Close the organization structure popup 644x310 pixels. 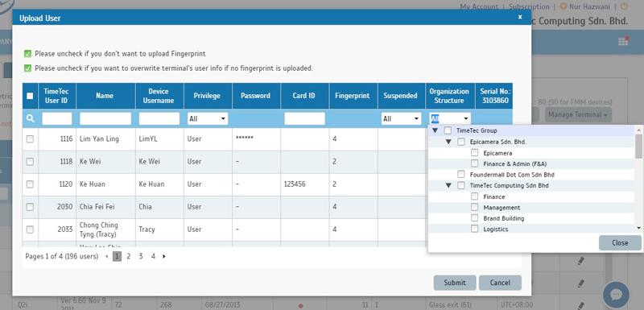pos(620,242)
